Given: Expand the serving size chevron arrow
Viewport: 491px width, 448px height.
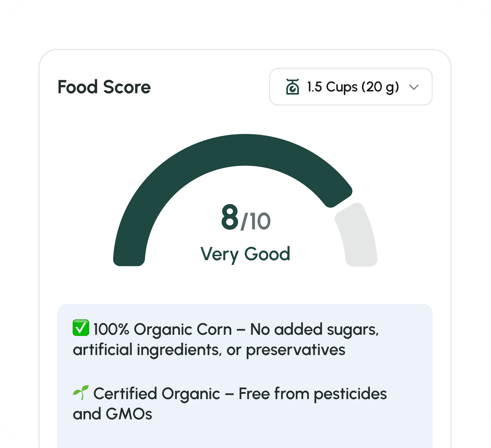Looking at the screenshot, I should (x=414, y=87).
